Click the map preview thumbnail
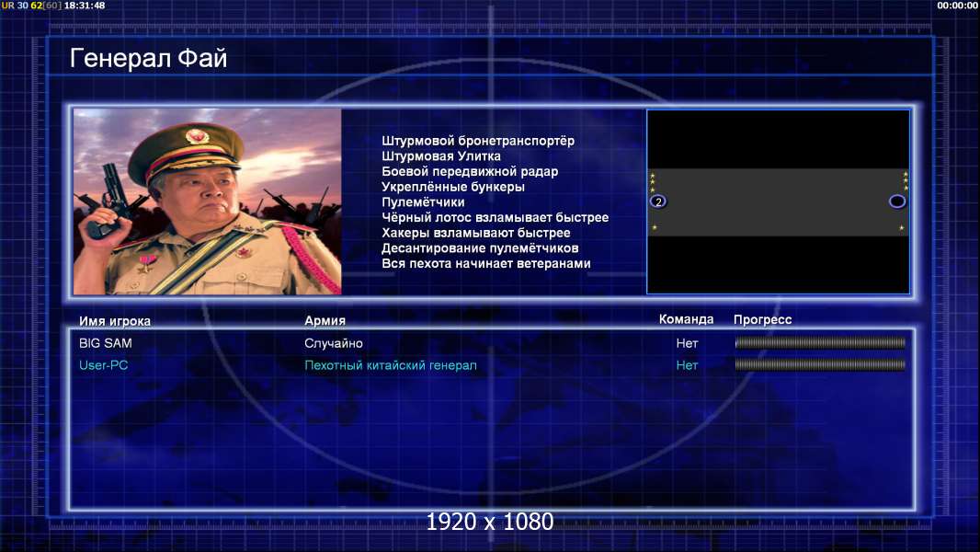This screenshot has width=980, height=552. click(778, 201)
